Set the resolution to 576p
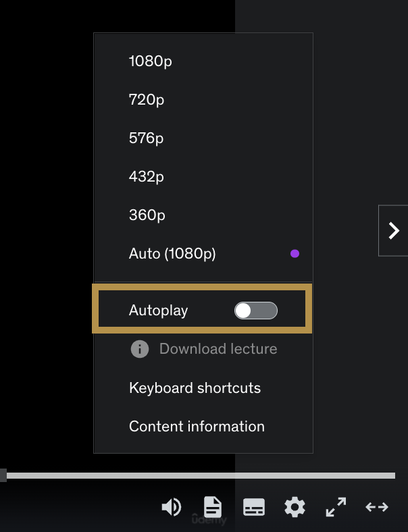Screen dimensions: 408x532 [147, 138]
